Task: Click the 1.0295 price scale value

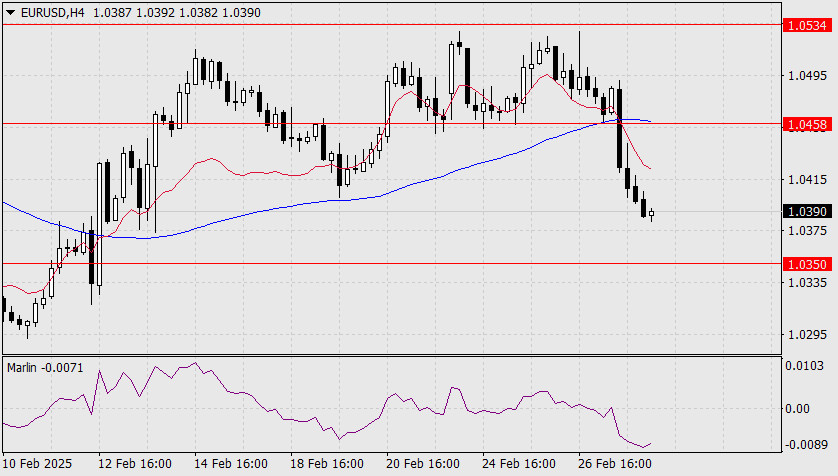Action: pyautogui.click(x=808, y=334)
